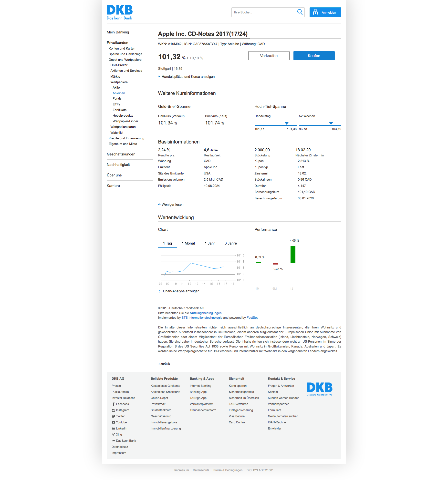Click the small DKB icon beside Das kann Bank
Image resolution: width=448 pixels, height=480 pixels.
113,441
